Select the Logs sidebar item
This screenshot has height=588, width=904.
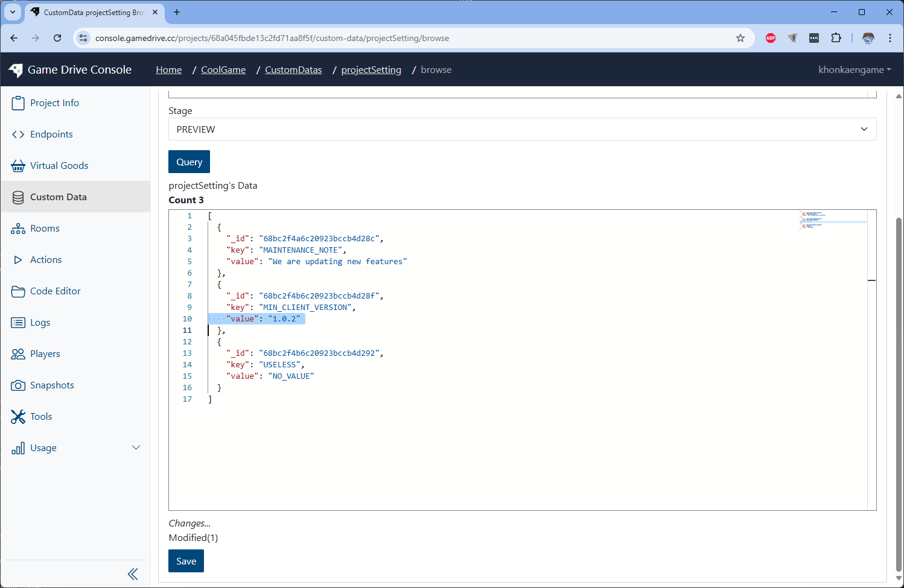tap(40, 323)
